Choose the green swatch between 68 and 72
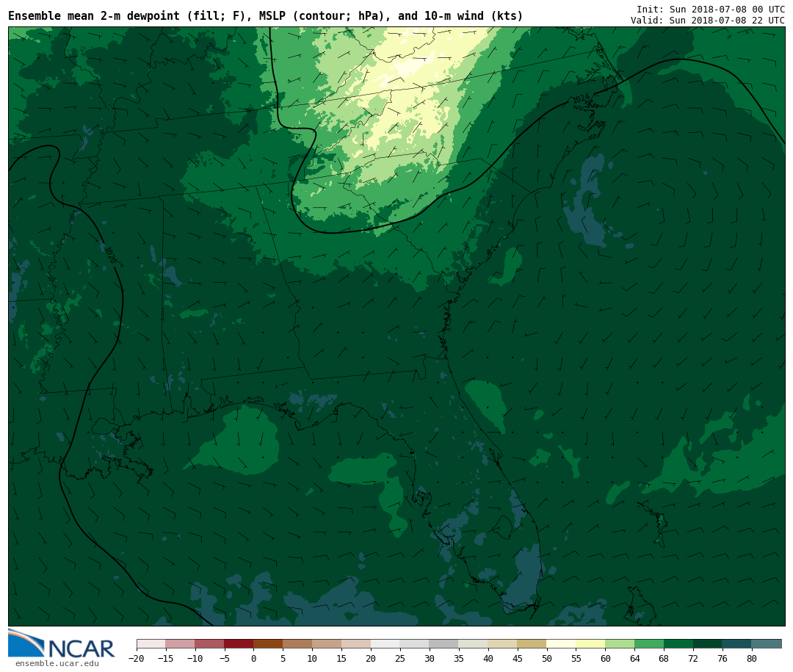This screenshot has height=672, width=793. 678,643
